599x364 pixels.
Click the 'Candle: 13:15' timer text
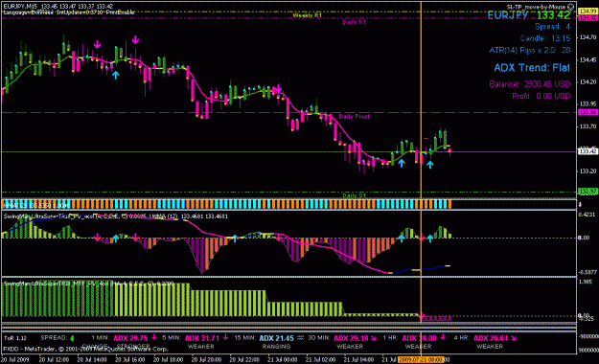tap(545, 38)
